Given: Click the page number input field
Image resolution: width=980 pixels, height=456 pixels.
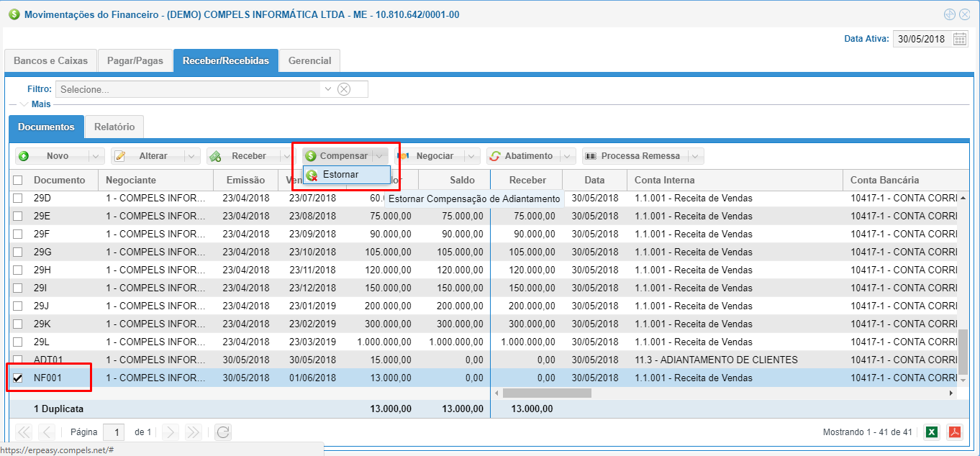Looking at the screenshot, I should (x=114, y=432).
